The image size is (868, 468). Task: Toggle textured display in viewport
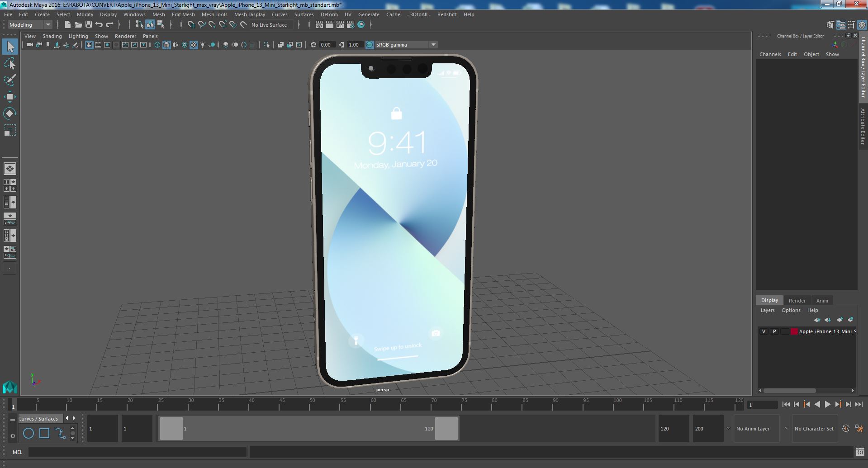194,45
